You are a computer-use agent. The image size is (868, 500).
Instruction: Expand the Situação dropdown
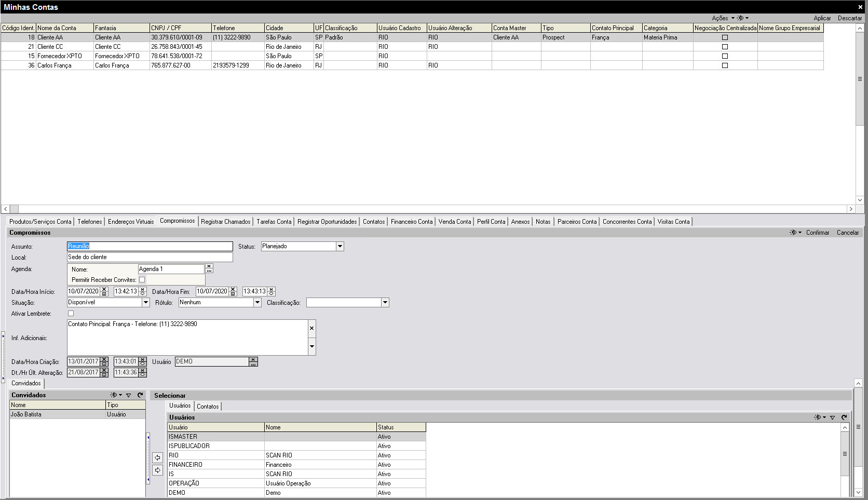click(146, 303)
